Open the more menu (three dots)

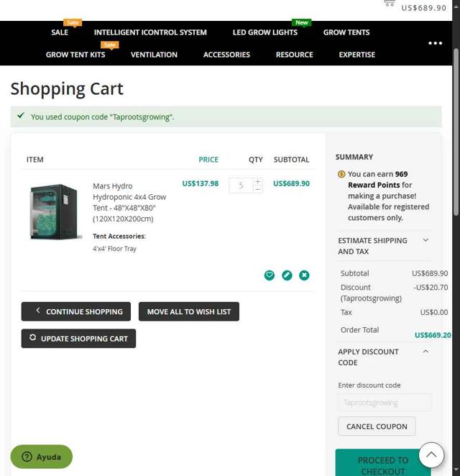point(435,43)
